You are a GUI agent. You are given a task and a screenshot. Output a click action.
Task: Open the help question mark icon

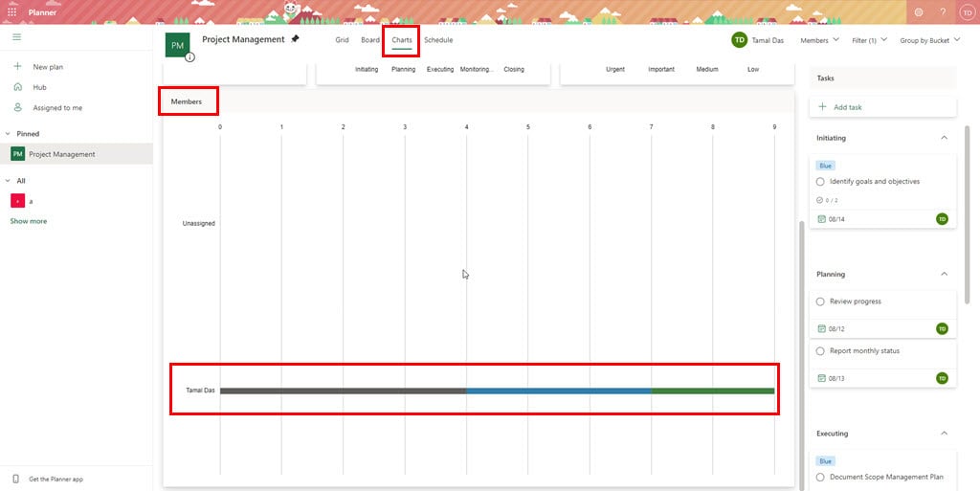943,11
